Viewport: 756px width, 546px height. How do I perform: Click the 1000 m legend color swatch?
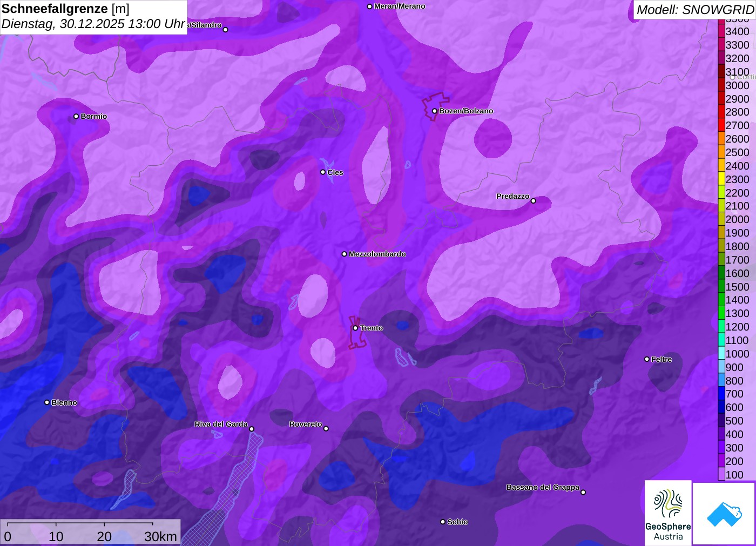[721, 354]
